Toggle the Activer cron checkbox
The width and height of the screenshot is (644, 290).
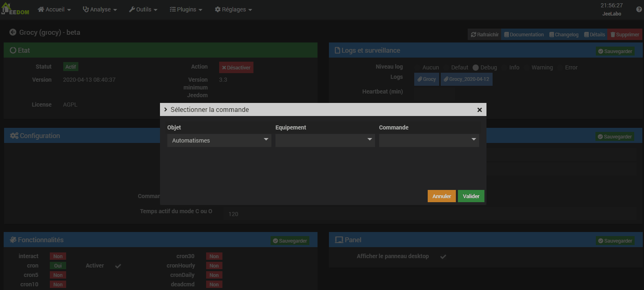[x=118, y=266]
